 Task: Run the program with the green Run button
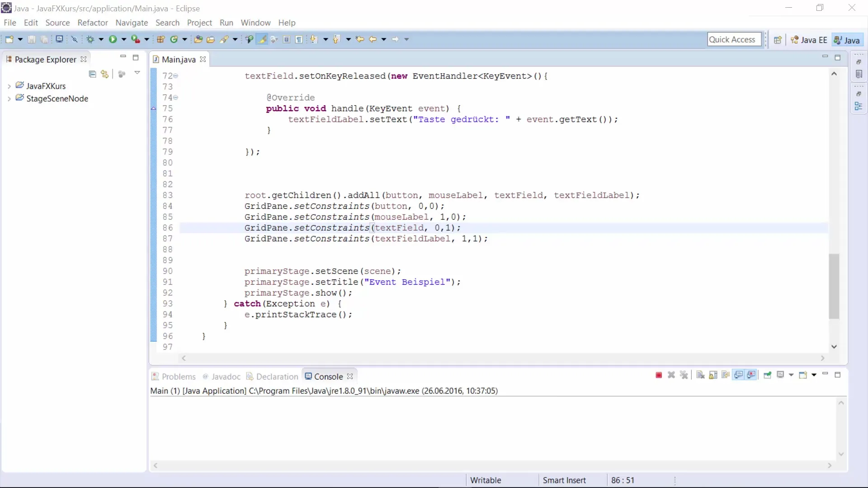[x=113, y=39]
